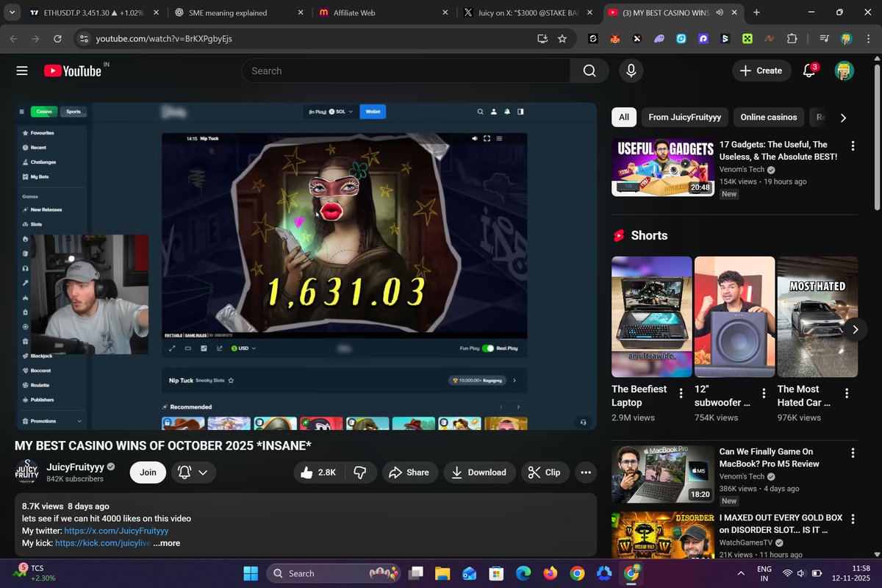
Task: Open the Windows Start menu
Action: (x=251, y=573)
